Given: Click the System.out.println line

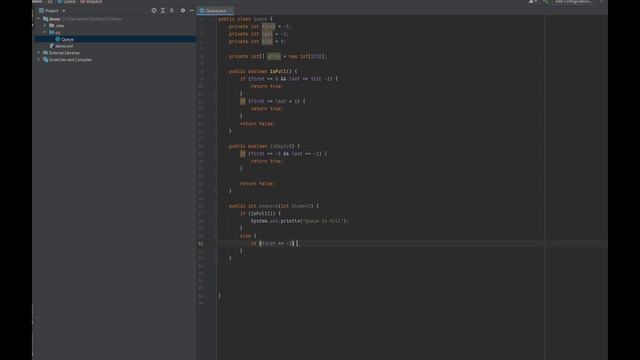Looking at the screenshot, I should coord(300,221).
